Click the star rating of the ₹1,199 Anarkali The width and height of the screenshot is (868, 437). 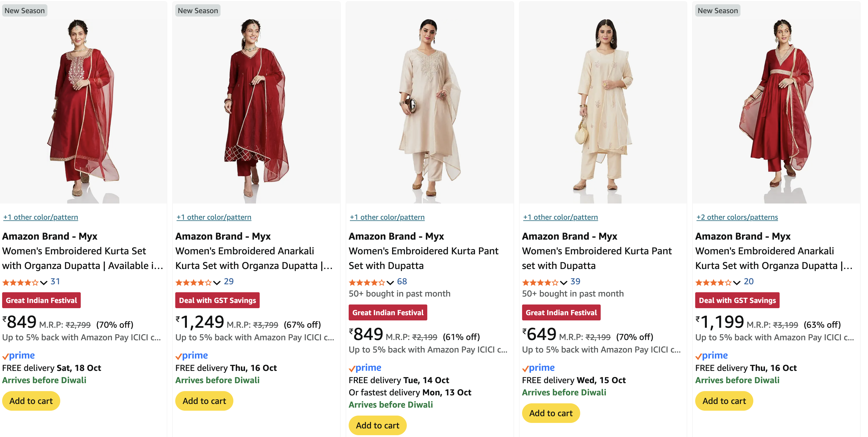click(713, 282)
